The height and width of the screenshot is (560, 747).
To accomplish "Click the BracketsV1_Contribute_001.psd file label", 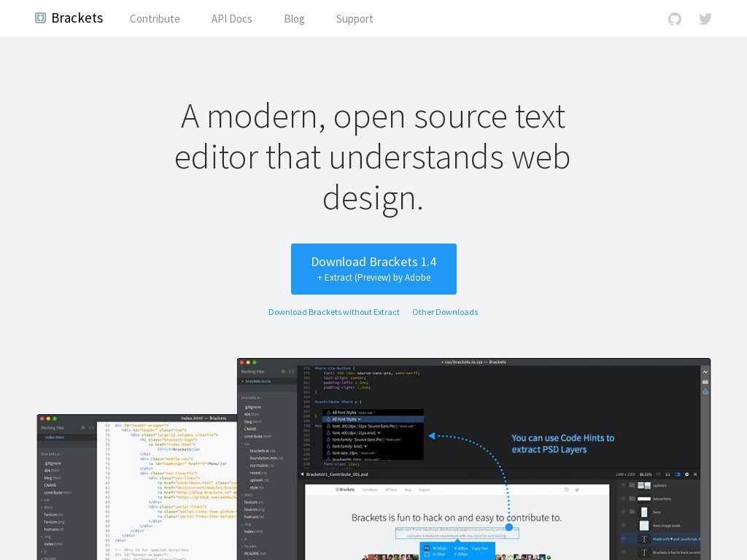I will [337, 474].
